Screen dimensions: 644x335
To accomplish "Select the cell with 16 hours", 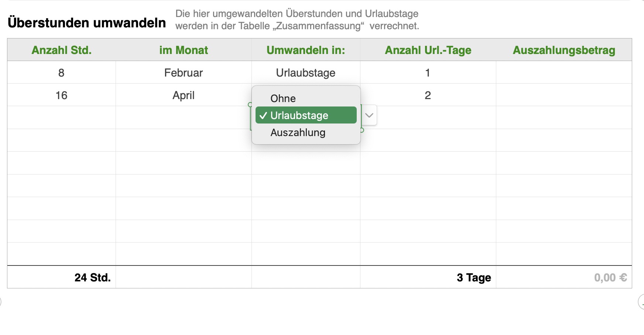I will pos(61,95).
